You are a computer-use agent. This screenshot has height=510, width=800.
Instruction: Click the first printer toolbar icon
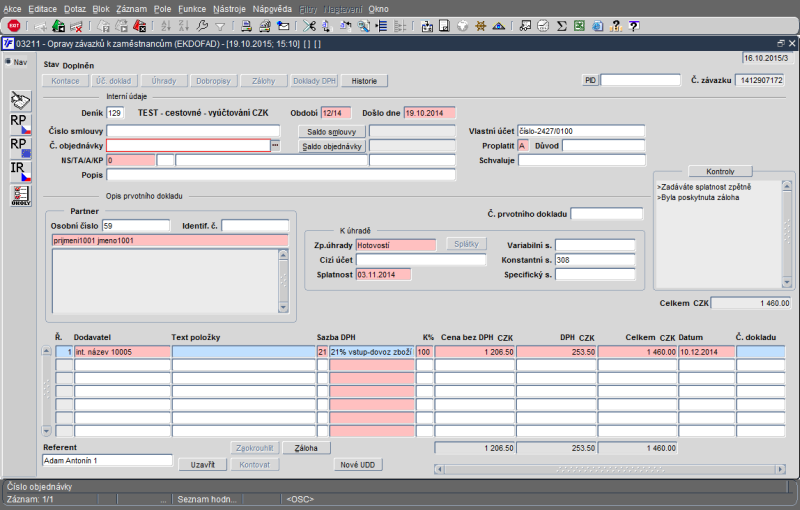coord(246,26)
